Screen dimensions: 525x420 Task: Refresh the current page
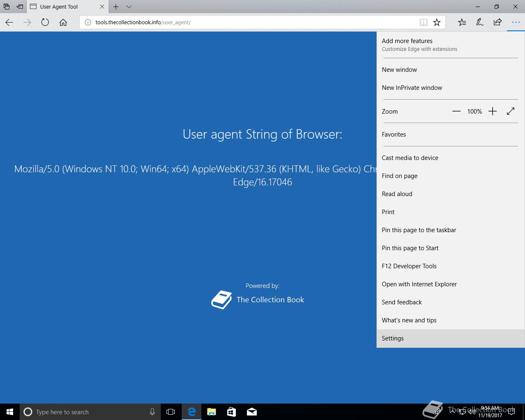(x=45, y=23)
